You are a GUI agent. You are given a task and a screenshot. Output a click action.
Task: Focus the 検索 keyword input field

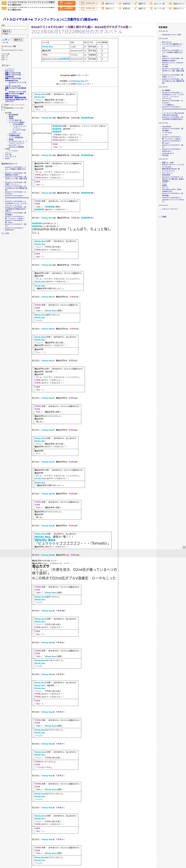pyautogui.click(x=14, y=28)
